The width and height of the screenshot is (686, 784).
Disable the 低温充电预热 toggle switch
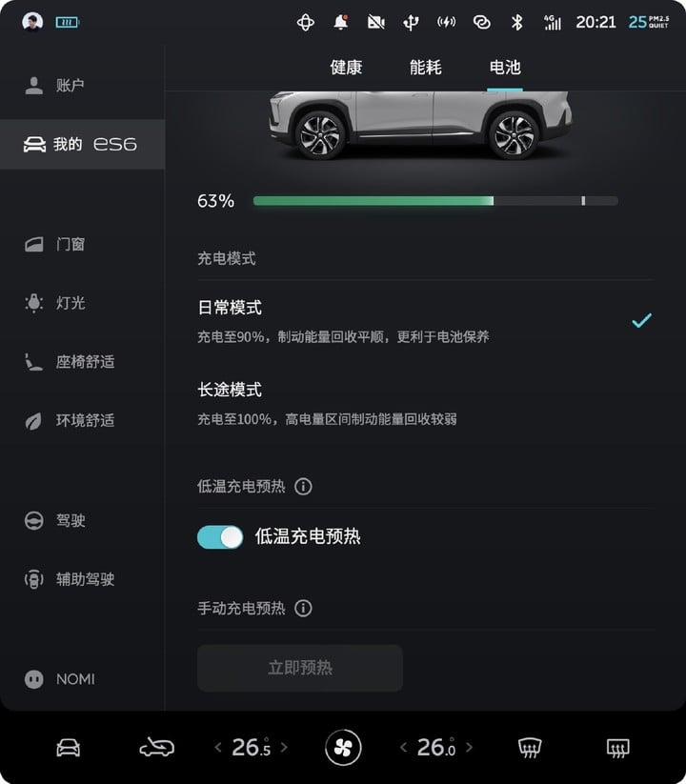click(220, 537)
